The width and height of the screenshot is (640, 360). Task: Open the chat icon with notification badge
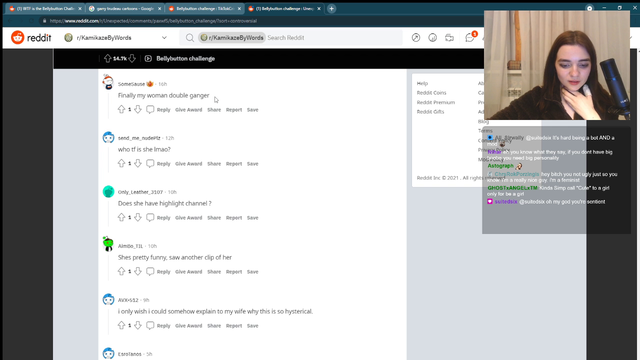470,37
